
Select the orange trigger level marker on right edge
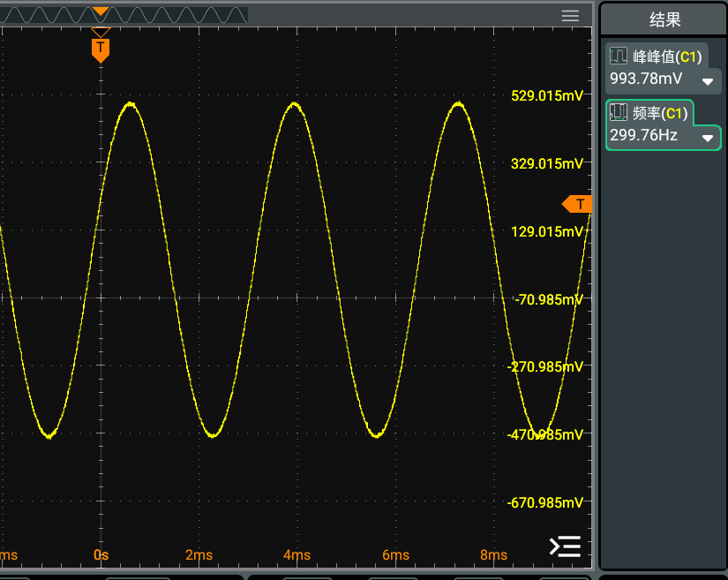click(577, 205)
